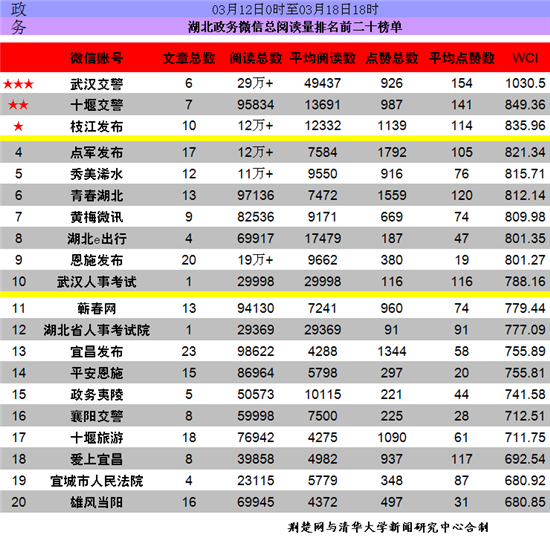Click the account name 十堰旅游
550x540 pixels.
pos(96,438)
